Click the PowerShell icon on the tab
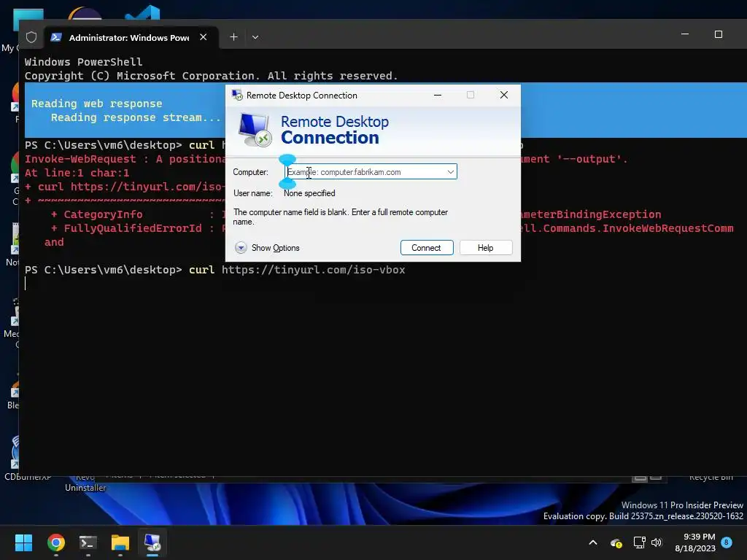Image resolution: width=747 pixels, height=560 pixels. pyautogui.click(x=56, y=37)
